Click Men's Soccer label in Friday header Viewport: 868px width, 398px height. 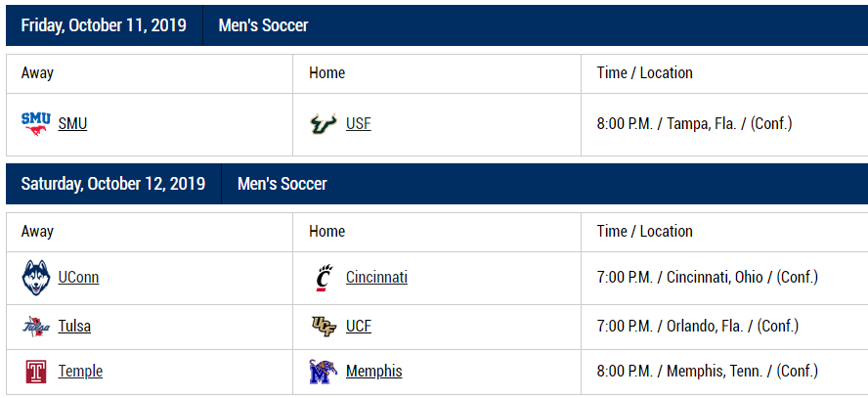pyautogui.click(x=264, y=25)
